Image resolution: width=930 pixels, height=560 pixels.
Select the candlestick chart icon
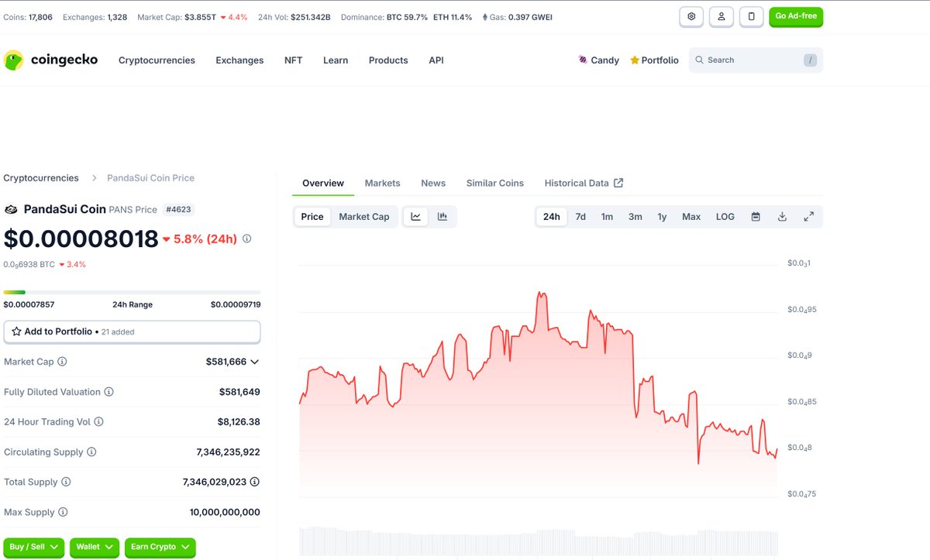(x=443, y=217)
